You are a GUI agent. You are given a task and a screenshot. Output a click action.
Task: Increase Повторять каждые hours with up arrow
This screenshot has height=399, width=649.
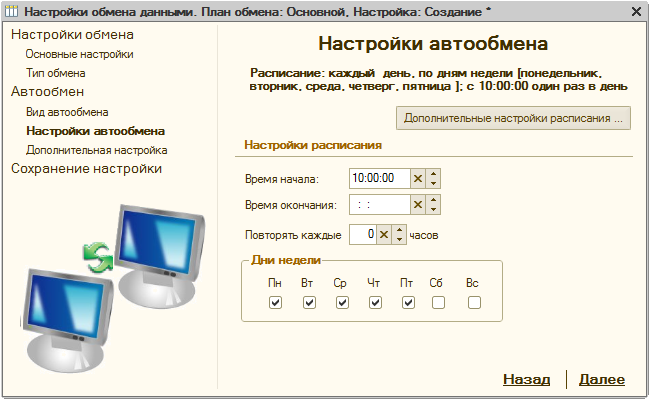[399, 230]
